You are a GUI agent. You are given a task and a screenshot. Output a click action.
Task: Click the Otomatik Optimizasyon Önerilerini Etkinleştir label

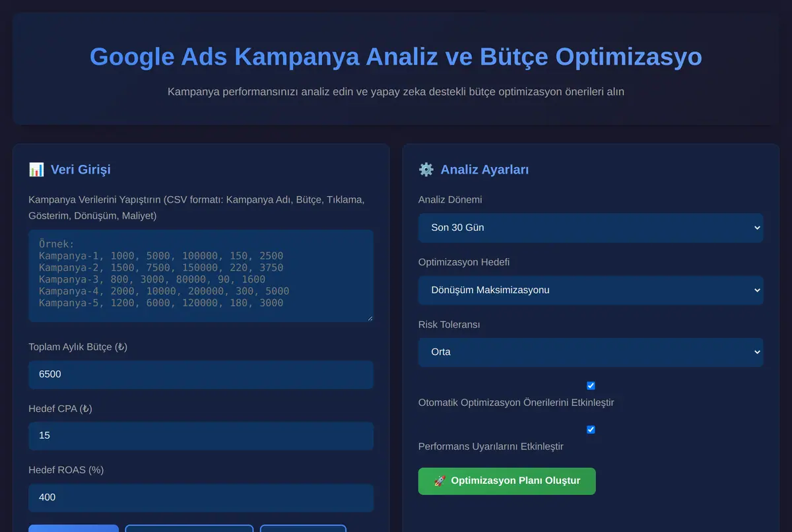[516, 402]
